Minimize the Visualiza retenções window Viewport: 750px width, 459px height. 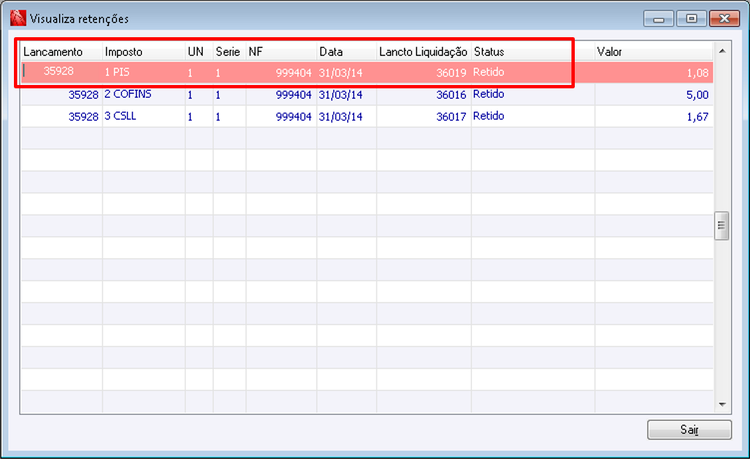tap(659, 19)
